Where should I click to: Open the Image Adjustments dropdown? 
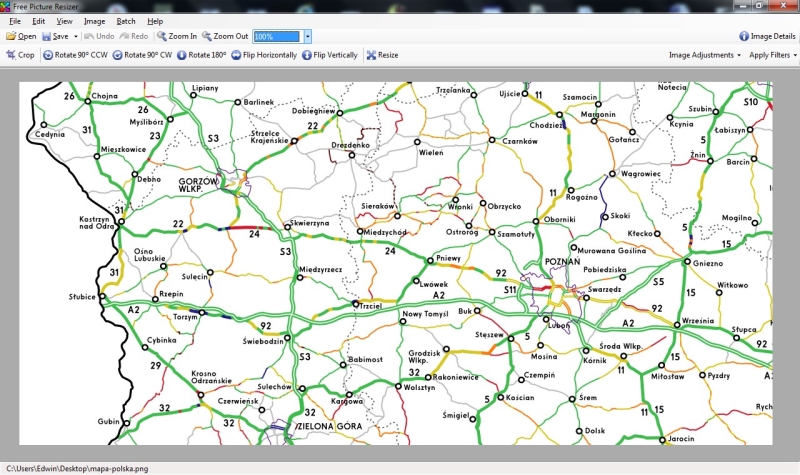click(x=704, y=55)
